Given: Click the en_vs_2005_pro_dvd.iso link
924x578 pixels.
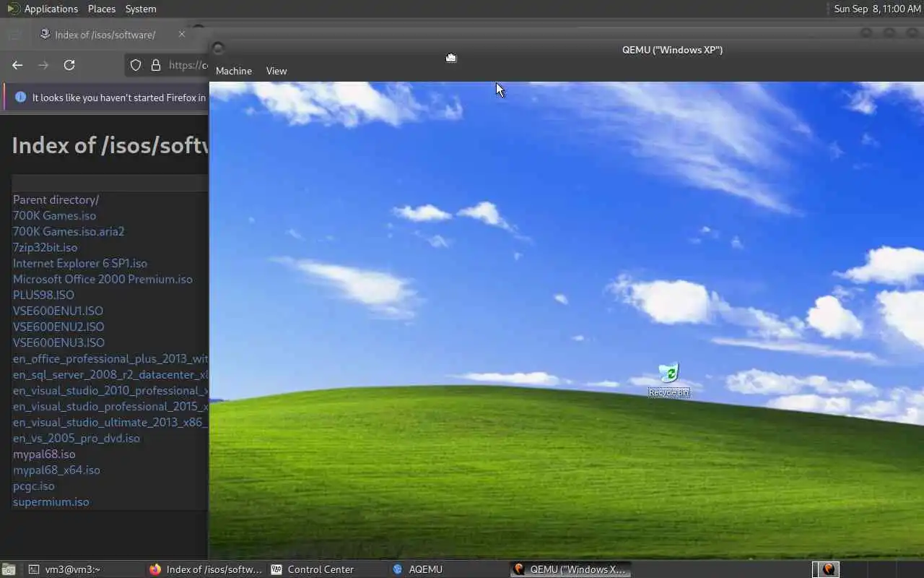Looking at the screenshot, I should tap(77, 438).
